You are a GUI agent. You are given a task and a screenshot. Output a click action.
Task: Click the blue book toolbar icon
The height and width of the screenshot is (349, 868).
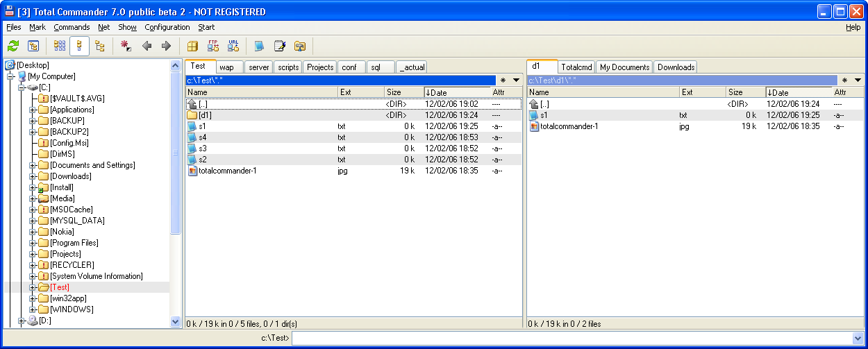point(259,46)
